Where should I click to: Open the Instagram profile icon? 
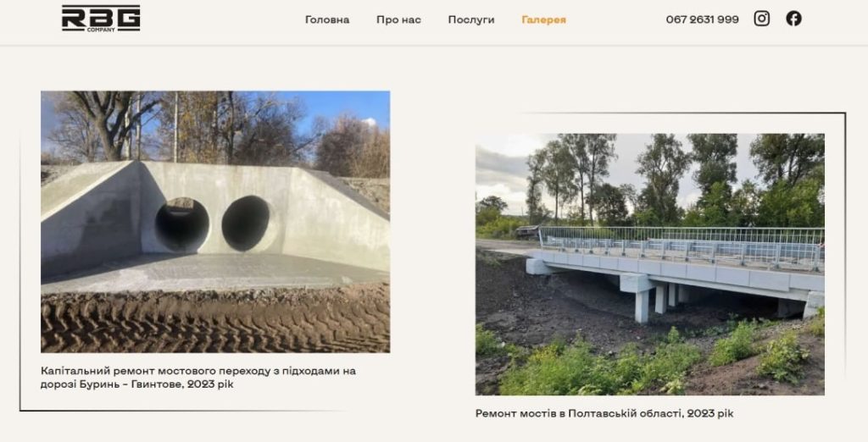[762, 19]
